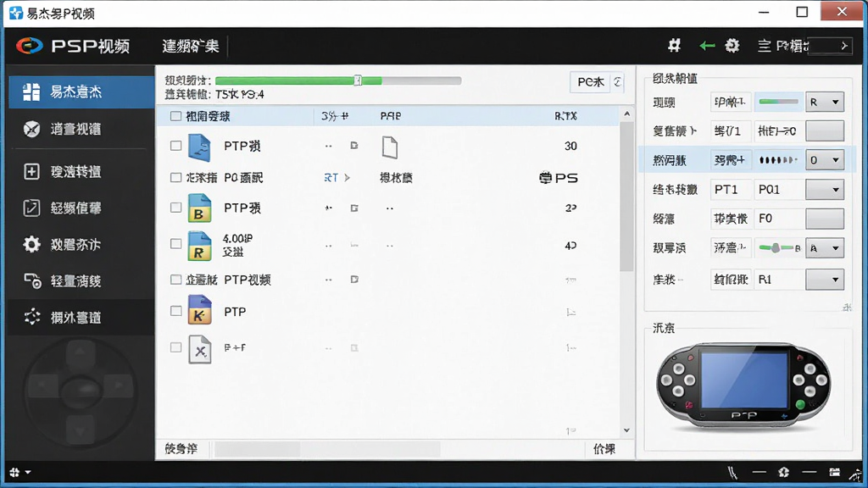The height and width of the screenshot is (488, 868).
Task: Click the PC木 button
Action: pos(590,82)
